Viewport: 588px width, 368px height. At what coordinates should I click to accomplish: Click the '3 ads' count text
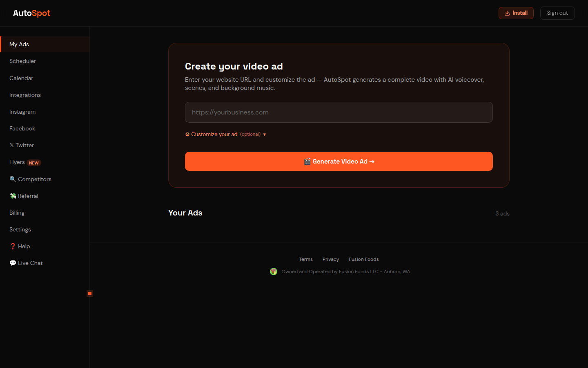(503, 213)
